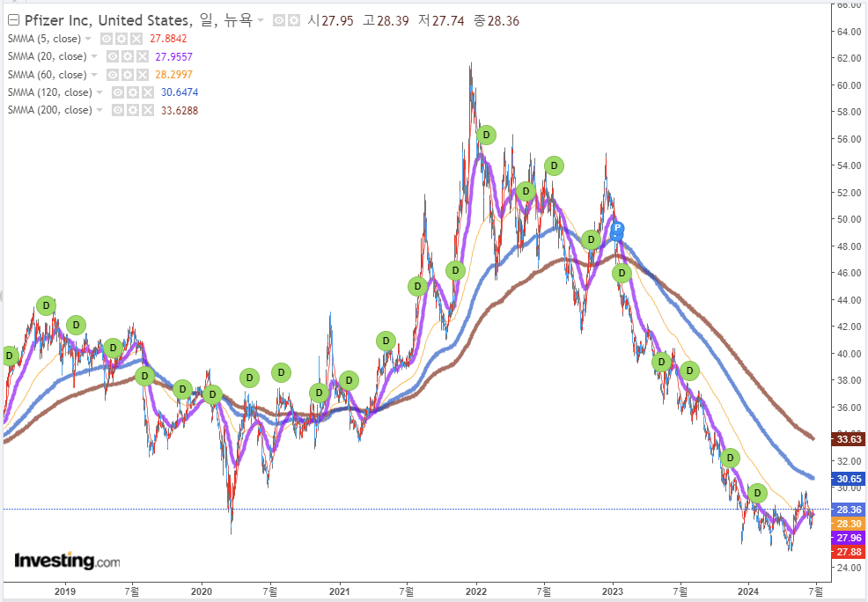Open the Pfizer Inc symbol dropdown arrow
The image size is (868, 602).
[x=261, y=21]
